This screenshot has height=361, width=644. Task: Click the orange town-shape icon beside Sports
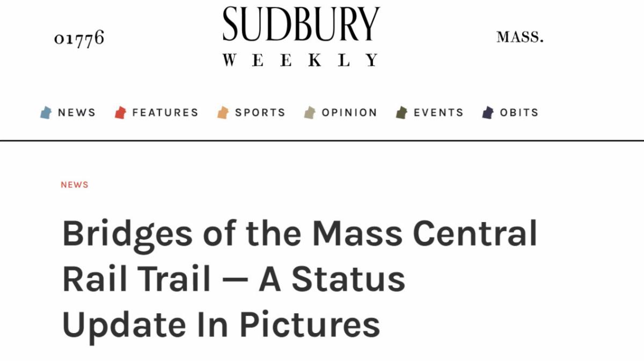pos(223,113)
